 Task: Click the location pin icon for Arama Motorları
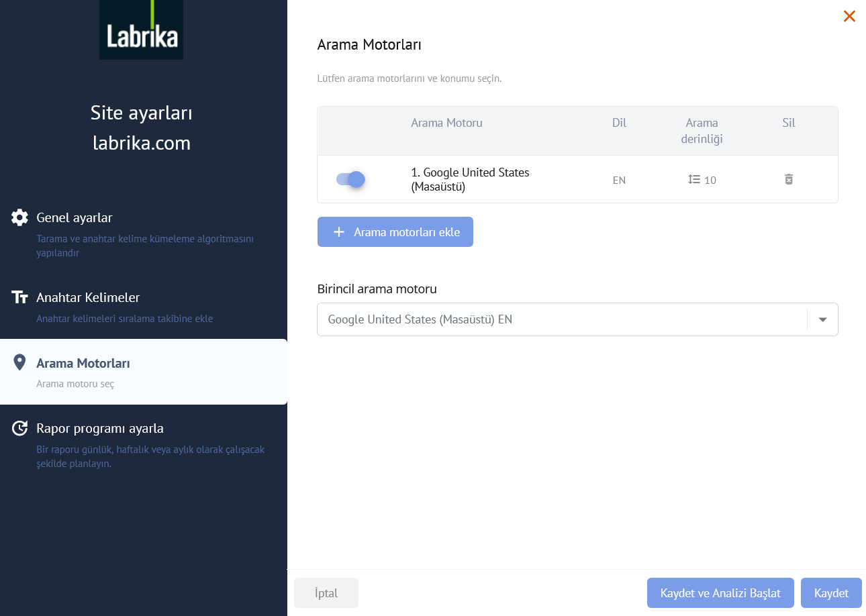click(x=20, y=363)
